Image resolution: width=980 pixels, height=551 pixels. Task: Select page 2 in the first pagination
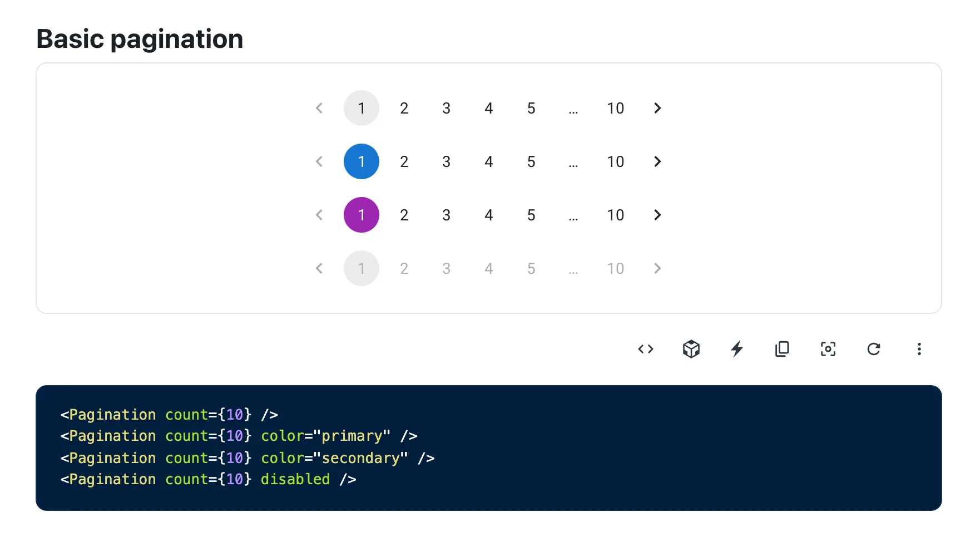click(404, 108)
